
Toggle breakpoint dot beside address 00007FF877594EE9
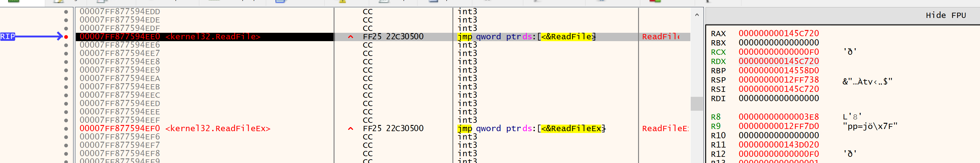pyautogui.click(x=66, y=70)
